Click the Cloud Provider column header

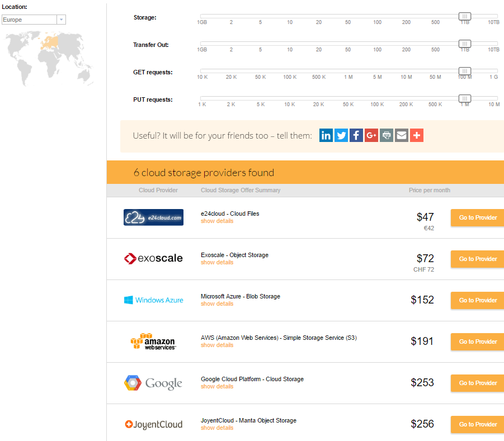[158, 190]
